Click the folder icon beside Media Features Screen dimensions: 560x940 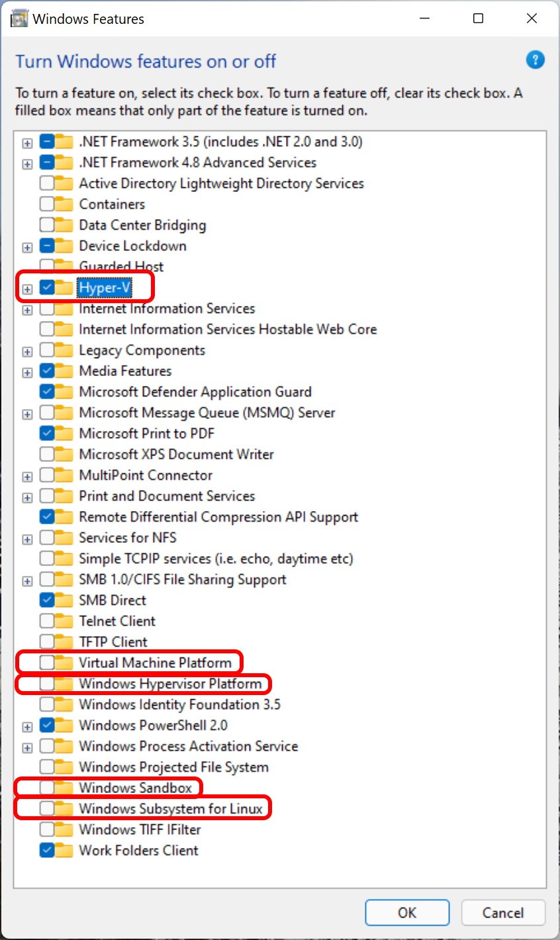(x=64, y=371)
